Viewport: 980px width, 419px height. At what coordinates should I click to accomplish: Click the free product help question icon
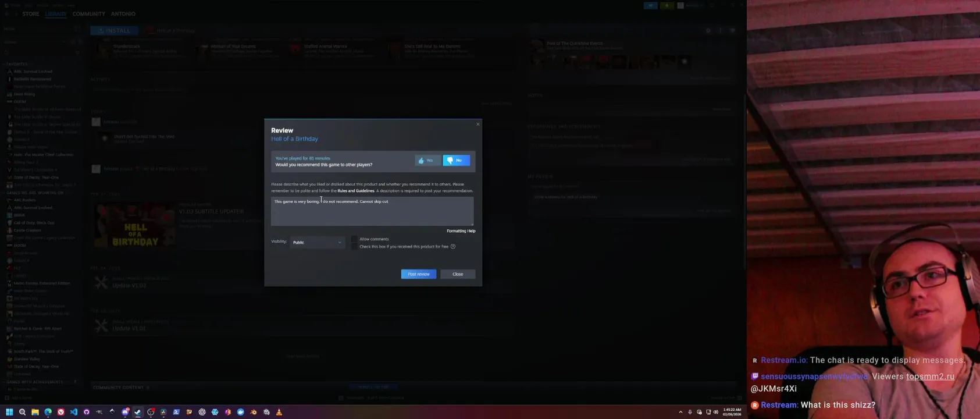point(453,247)
